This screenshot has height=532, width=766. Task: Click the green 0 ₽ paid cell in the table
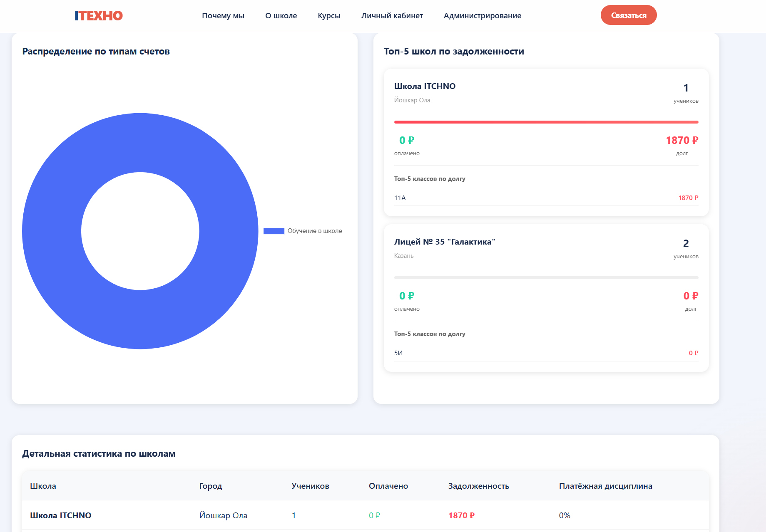(375, 515)
